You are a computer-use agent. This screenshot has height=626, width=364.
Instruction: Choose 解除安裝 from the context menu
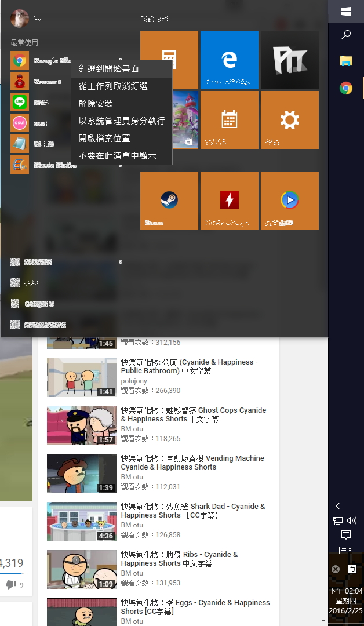click(x=122, y=103)
